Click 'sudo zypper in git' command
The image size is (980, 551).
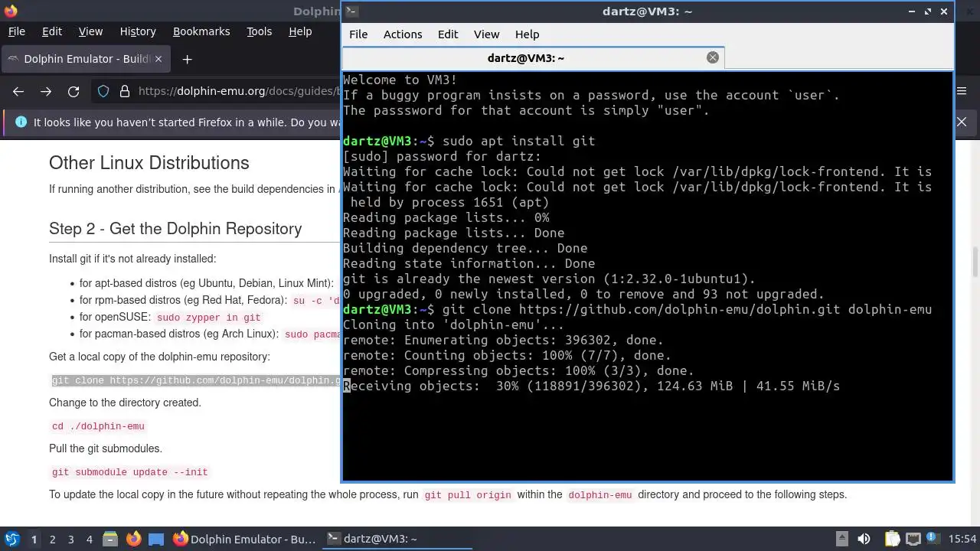209,318
